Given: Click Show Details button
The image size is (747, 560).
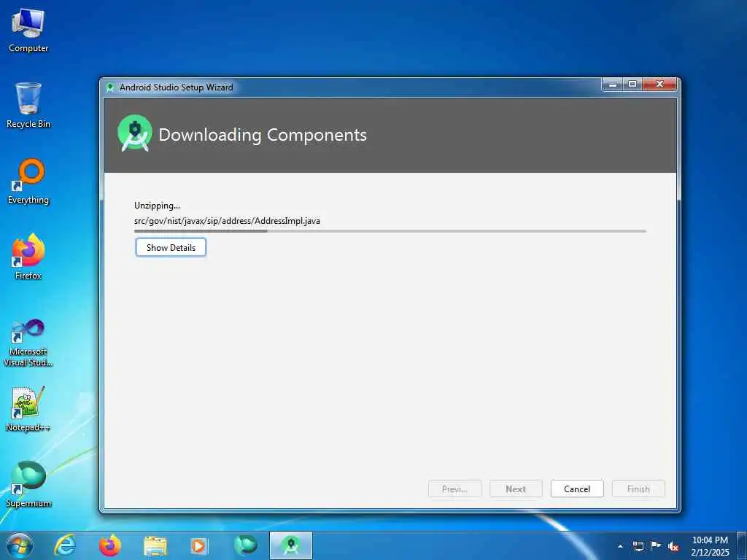Looking at the screenshot, I should point(171,248).
